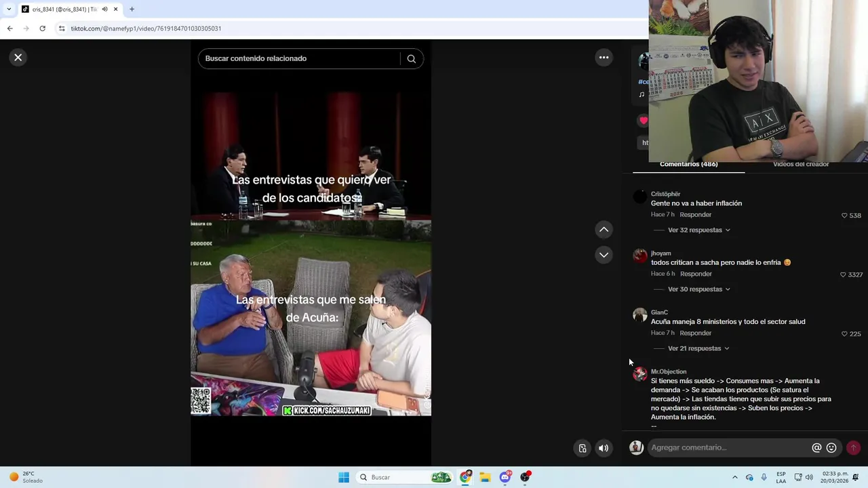Click Mr.Objection's avatar picture
The height and width of the screenshot is (488, 868).
(639, 375)
